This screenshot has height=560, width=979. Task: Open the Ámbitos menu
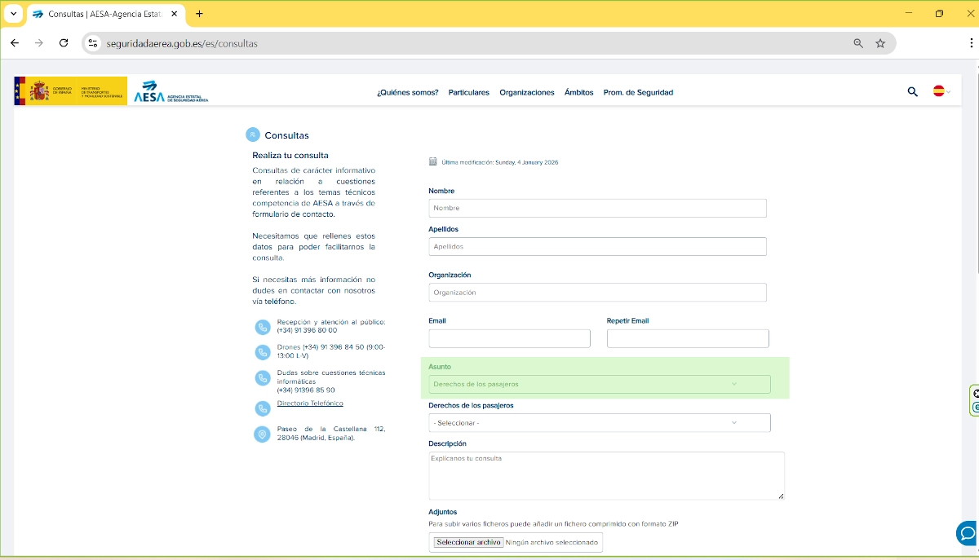pos(578,93)
